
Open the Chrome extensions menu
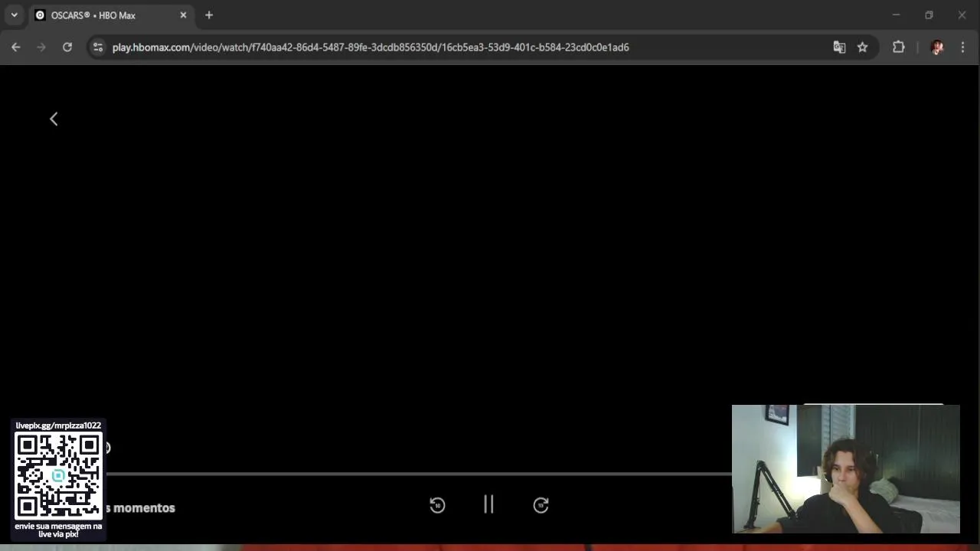tap(899, 47)
